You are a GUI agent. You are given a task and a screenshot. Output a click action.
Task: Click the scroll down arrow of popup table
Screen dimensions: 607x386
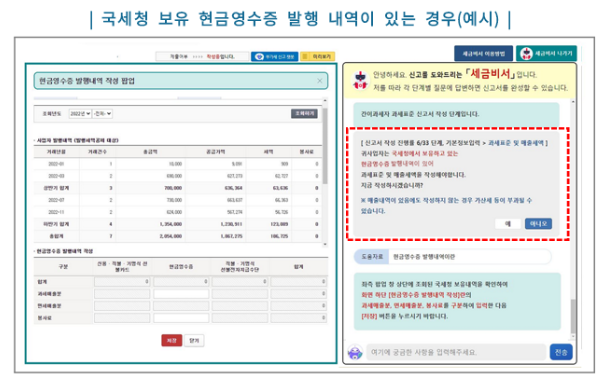pyautogui.click(x=325, y=244)
